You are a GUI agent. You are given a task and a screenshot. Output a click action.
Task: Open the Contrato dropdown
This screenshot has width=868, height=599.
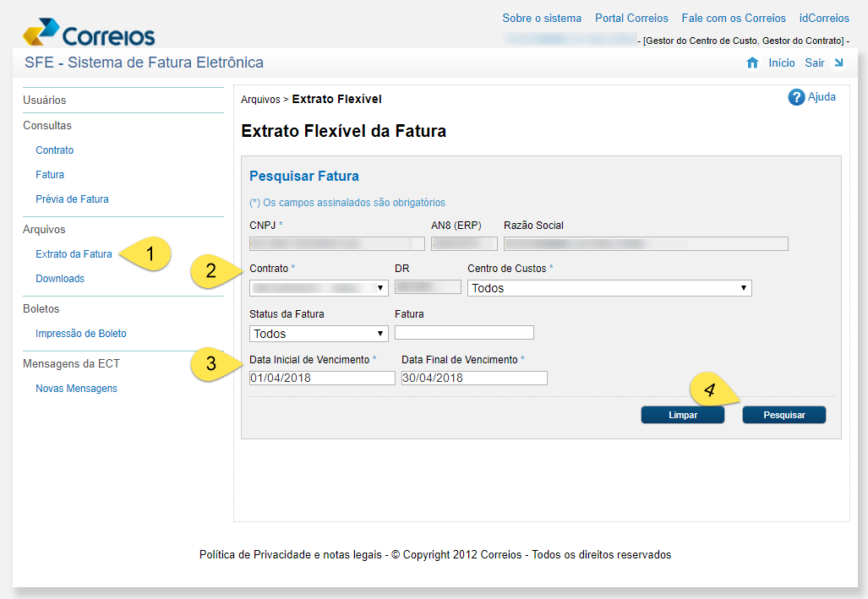pyautogui.click(x=319, y=288)
